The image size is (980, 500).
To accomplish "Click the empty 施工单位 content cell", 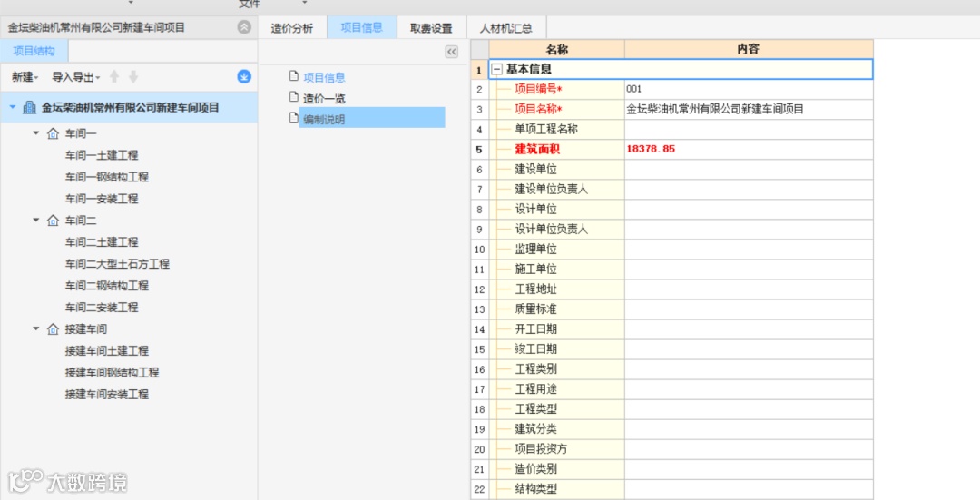I will click(749, 270).
